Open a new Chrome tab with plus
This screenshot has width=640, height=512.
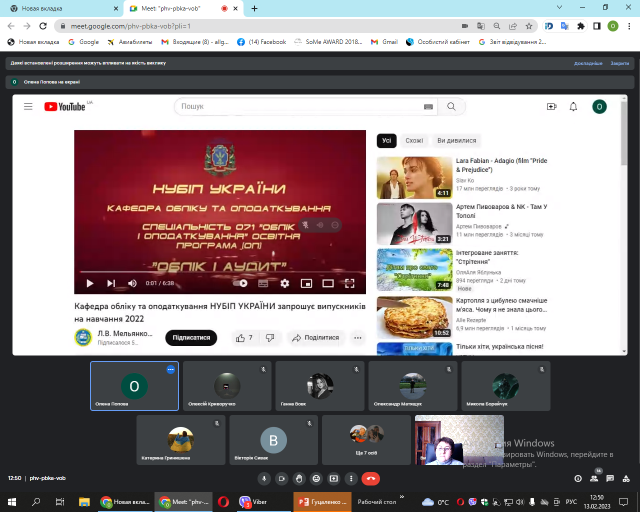[x=254, y=8]
